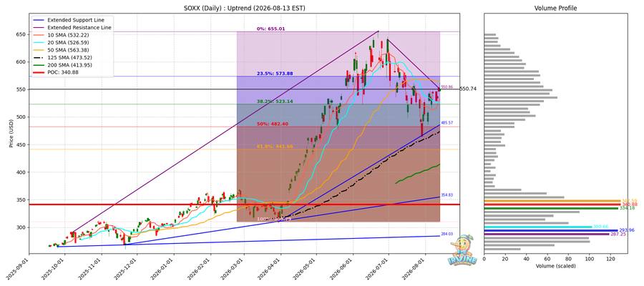Screen dimensions: 644x286
Task: Click the SOXX (Daily) : Uptrend chart title
Action: tap(244, 8)
